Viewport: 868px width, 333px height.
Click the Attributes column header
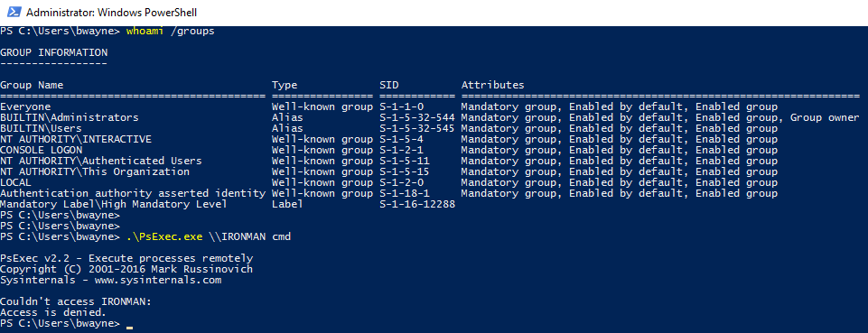492,85
